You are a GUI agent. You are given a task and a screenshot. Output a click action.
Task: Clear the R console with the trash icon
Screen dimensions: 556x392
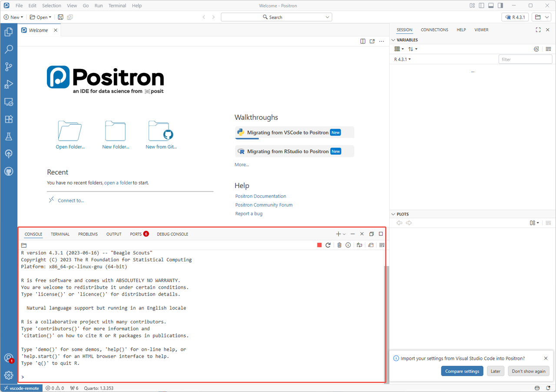pos(339,245)
